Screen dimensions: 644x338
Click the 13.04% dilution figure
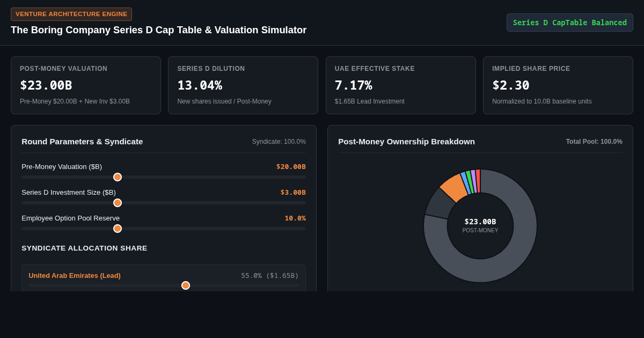coord(200,85)
